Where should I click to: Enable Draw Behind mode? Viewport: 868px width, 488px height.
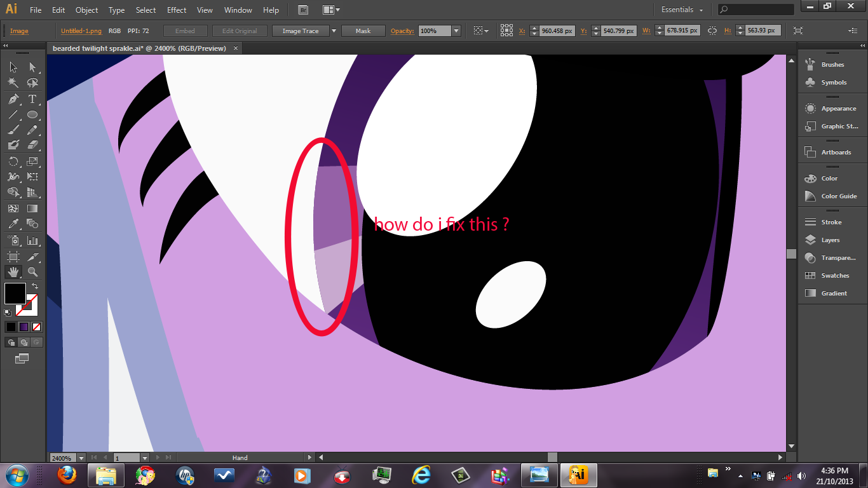click(24, 342)
